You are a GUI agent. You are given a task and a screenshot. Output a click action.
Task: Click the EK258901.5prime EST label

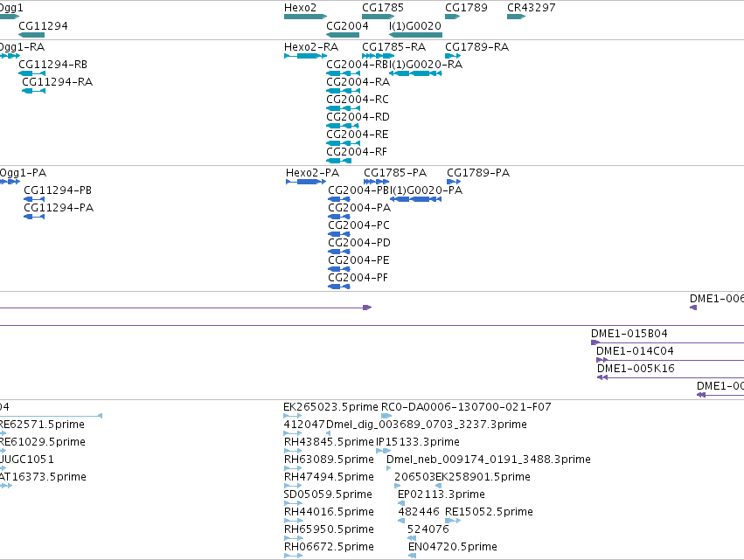(483, 476)
